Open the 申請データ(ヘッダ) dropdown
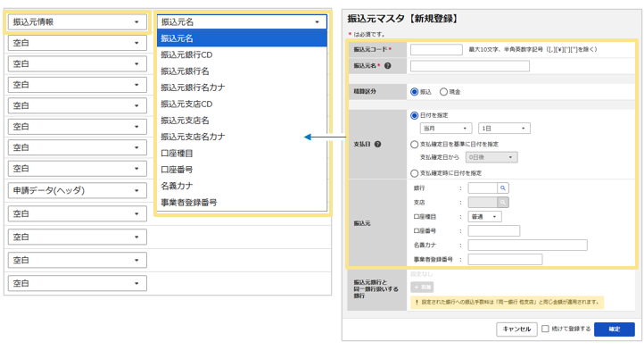Image resolution: width=644 pixels, height=350 pixels. point(78,190)
